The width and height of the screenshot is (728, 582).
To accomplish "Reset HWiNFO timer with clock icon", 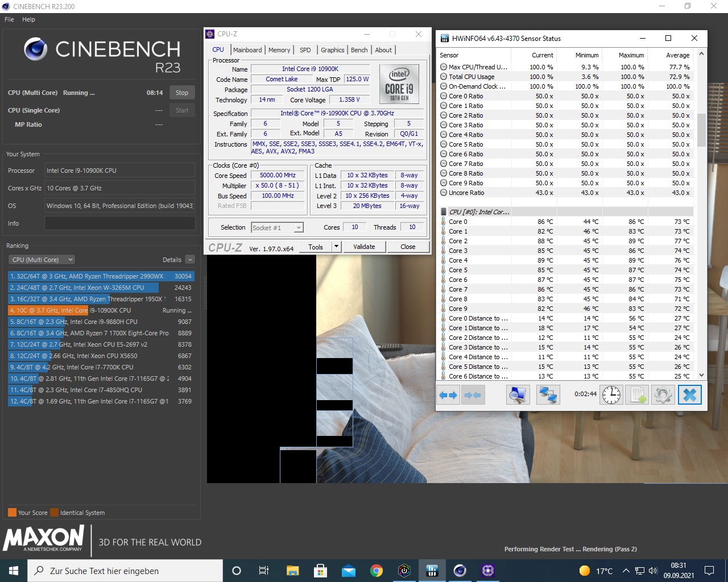I will point(611,395).
